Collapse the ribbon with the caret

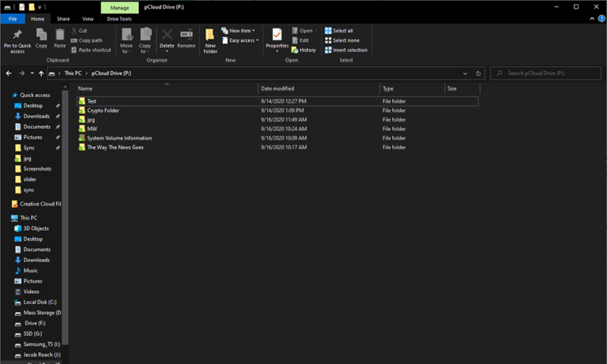592,19
